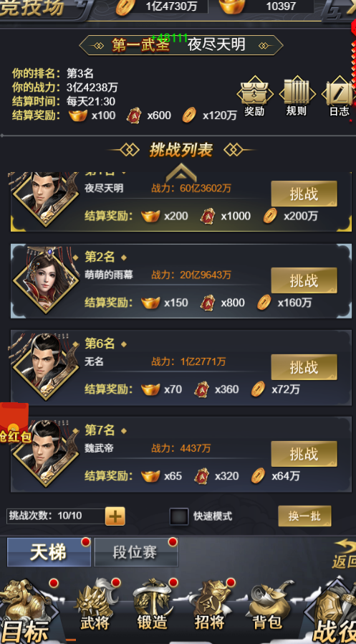Image resolution: width=356 pixels, height=644 pixels.
Task: Open the 锻造 forging icon
Action: pyautogui.click(x=153, y=605)
